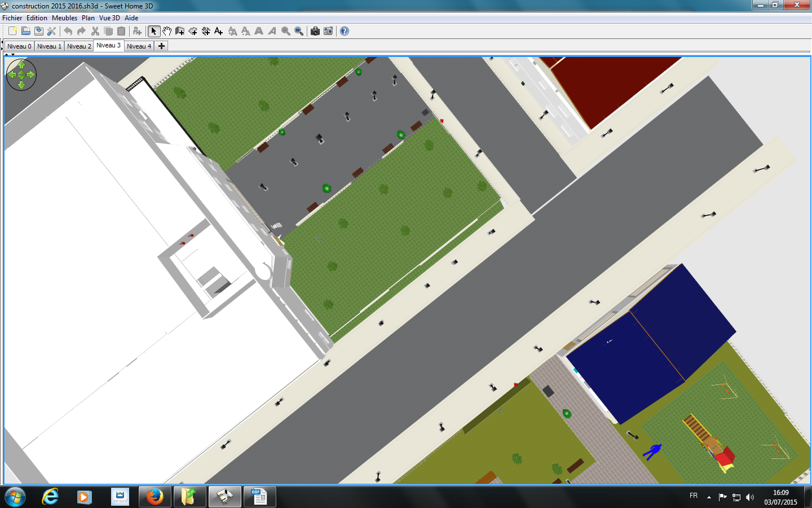Screen dimensions: 812x508
Task: Move 3D view forward with green up arrow
Action: tap(21, 64)
